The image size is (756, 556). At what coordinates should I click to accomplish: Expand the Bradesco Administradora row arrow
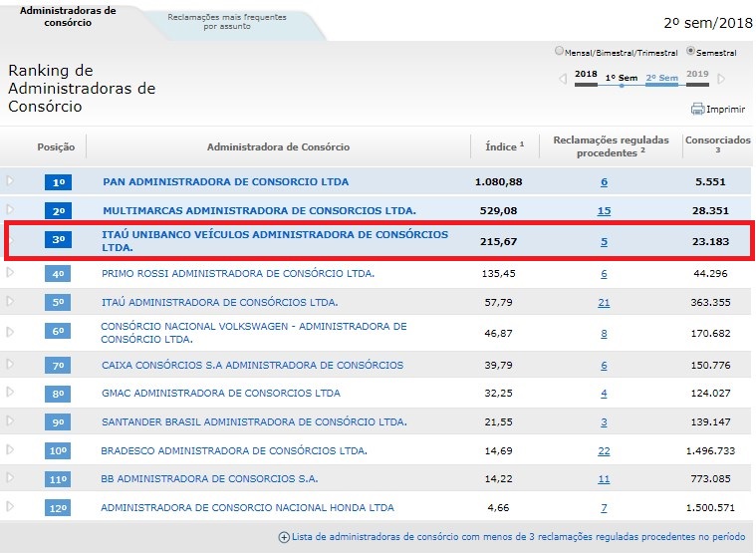coord(11,450)
